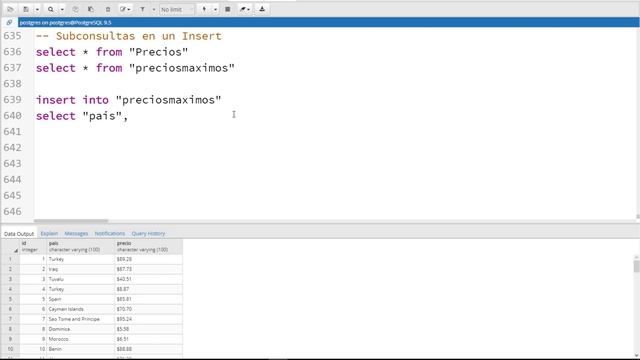Viewport: 640px width, 360px height.
Task: Open the Edit menu pencil dropdown
Action: (125, 9)
